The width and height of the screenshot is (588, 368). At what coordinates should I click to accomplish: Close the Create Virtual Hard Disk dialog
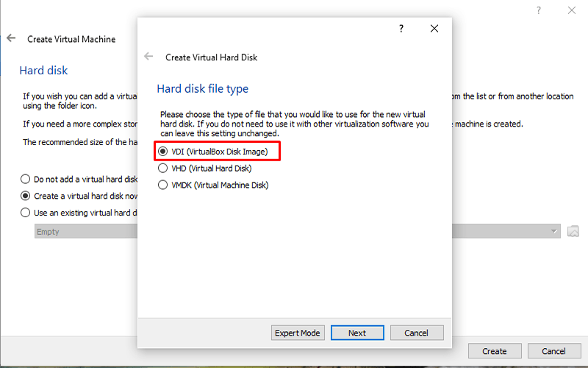click(434, 29)
